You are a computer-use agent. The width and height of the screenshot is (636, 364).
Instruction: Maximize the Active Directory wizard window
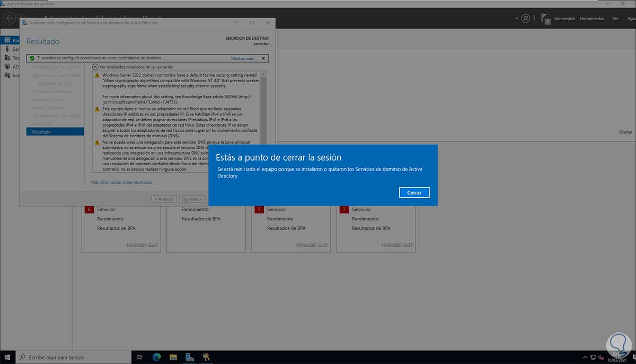(x=252, y=23)
